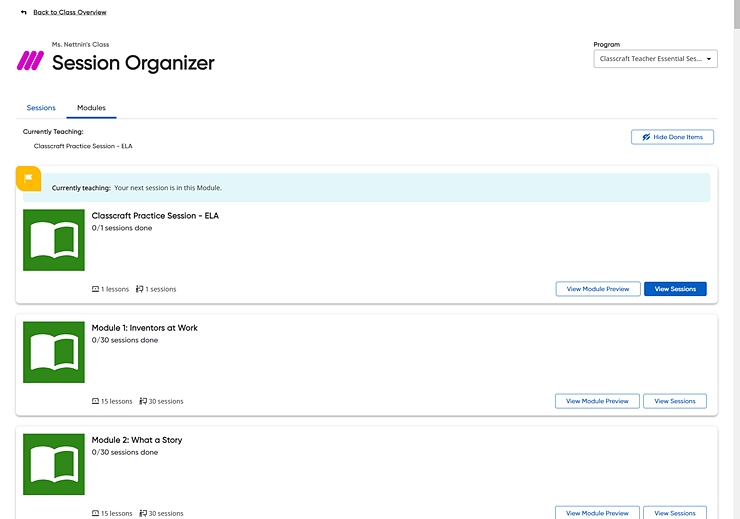Click Module 1 '0/30 sessions done' text
The width and height of the screenshot is (740, 519).
125,340
